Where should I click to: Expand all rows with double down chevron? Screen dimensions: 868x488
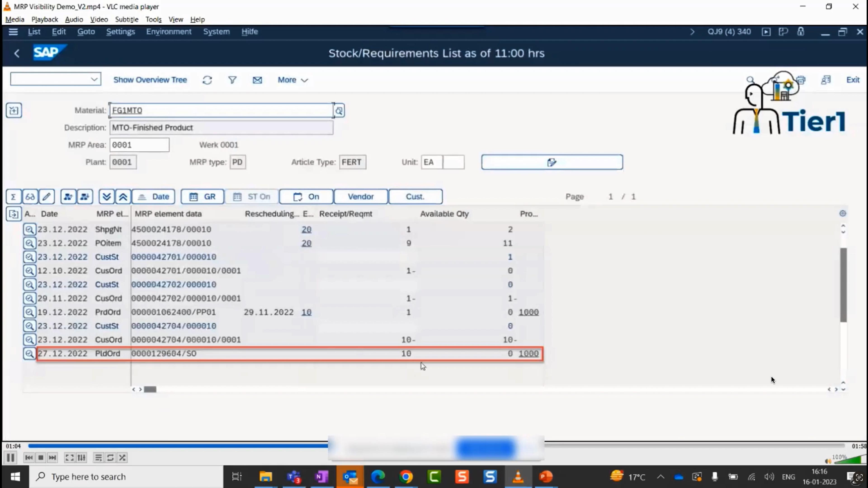pyautogui.click(x=106, y=197)
